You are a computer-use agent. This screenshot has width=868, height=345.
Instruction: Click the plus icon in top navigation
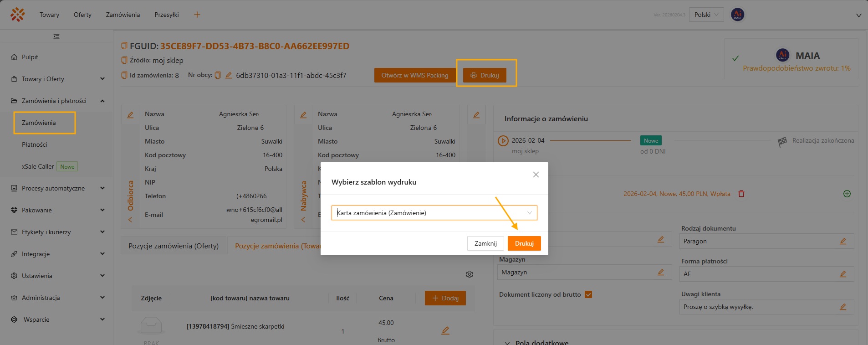(197, 15)
